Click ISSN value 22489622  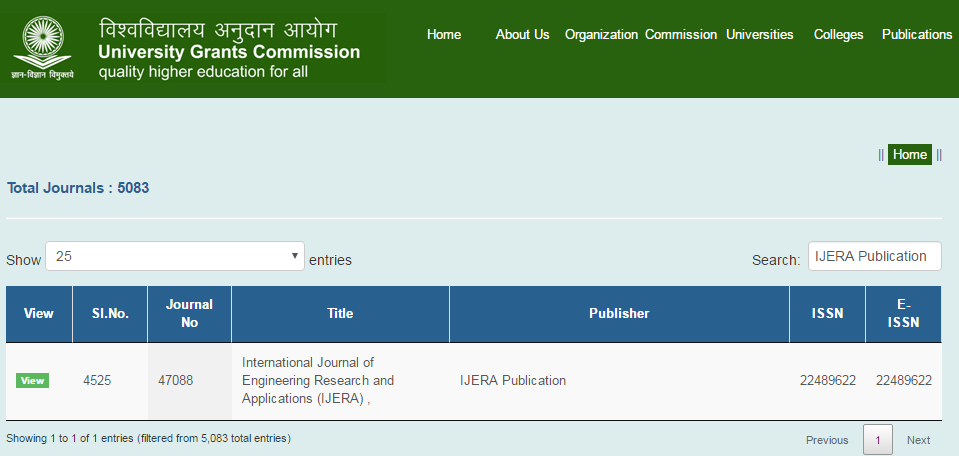[x=828, y=381]
